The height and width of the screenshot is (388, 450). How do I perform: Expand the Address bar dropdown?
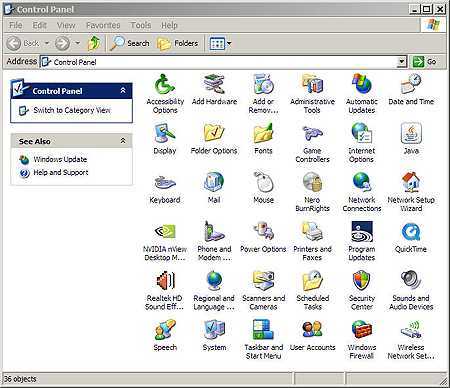tap(402, 62)
